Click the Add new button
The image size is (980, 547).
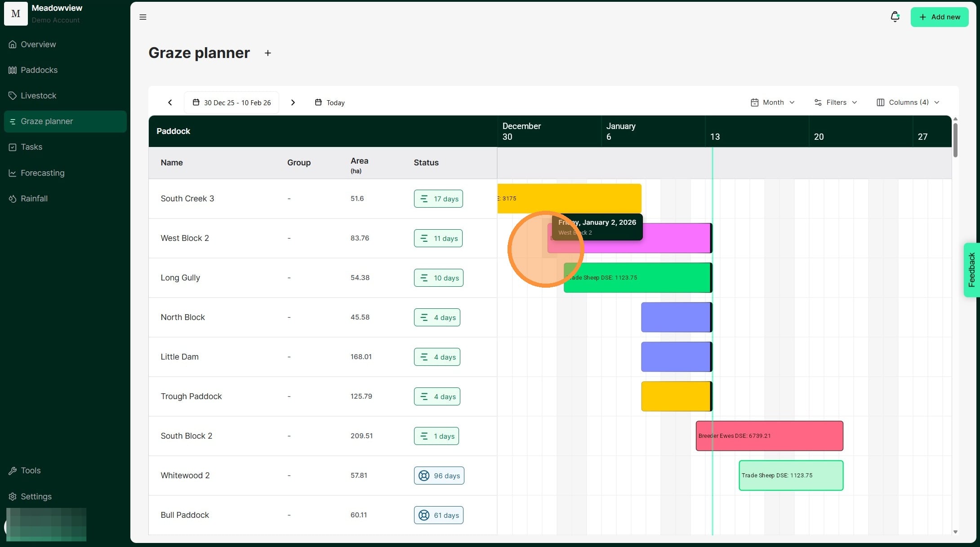tap(939, 17)
